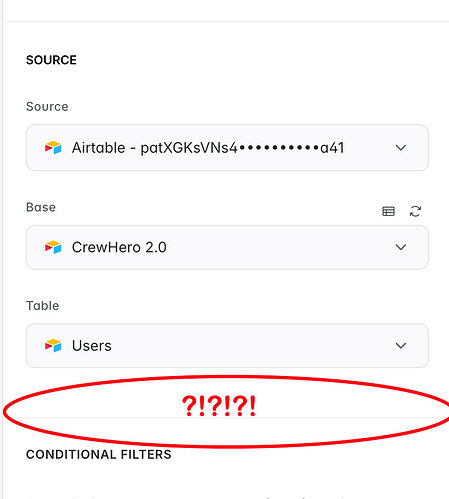The width and height of the screenshot is (449, 499).
Task: Click the Source field label
Action: coord(47,107)
